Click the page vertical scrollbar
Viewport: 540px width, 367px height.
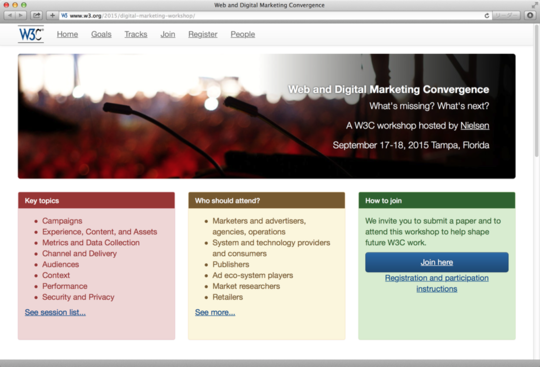537,90
